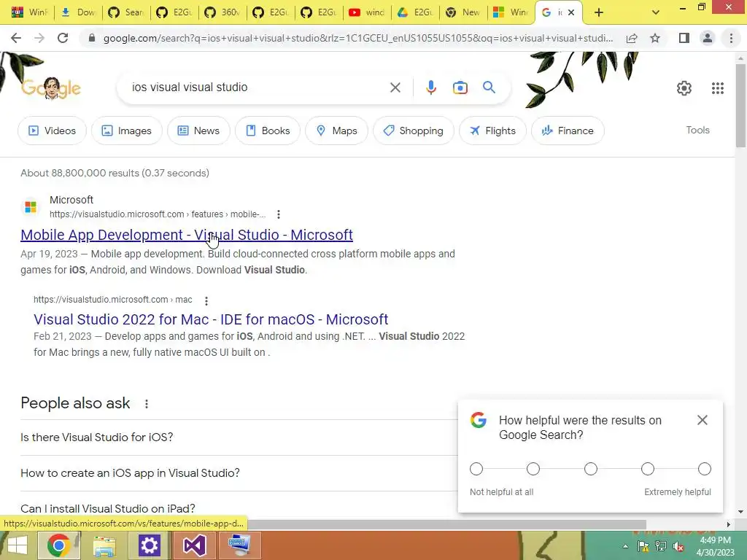Screen dimensions: 747x560
Task: Close the current Google search tab
Action: coord(571,12)
